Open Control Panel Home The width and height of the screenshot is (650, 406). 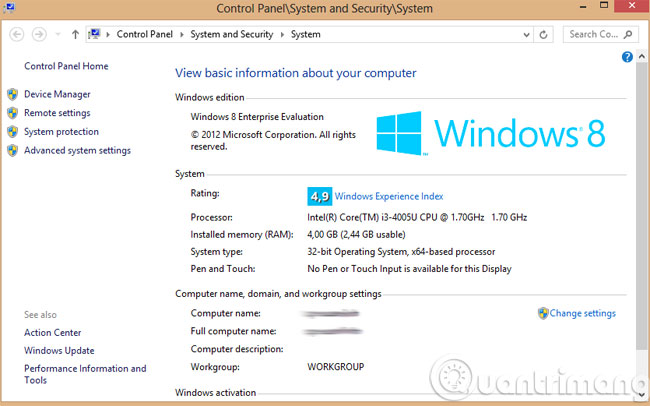pos(66,66)
